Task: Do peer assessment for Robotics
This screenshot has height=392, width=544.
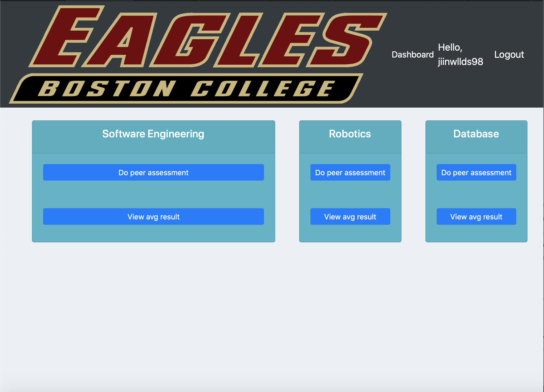Action: click(350, 173)
